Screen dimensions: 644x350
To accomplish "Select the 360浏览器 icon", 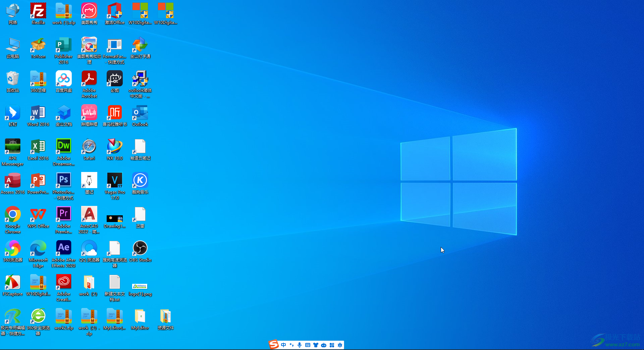I will [x=13, y=249].
